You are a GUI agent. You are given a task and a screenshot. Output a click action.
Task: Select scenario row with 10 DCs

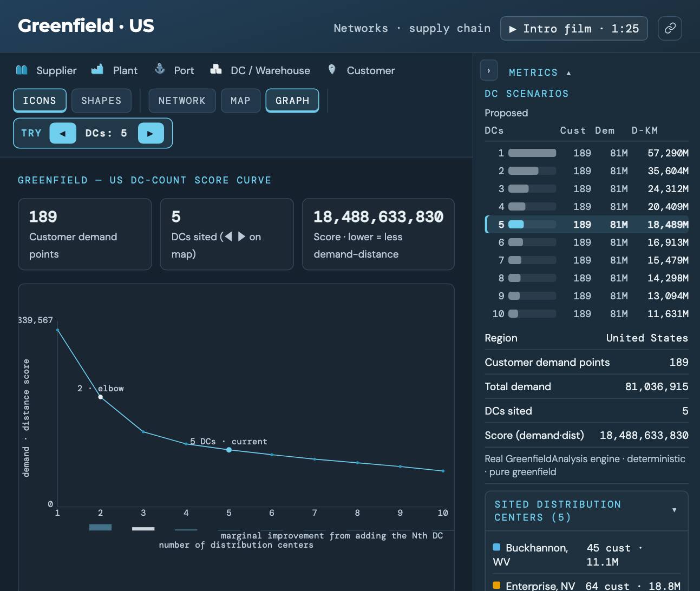point(587,314)
